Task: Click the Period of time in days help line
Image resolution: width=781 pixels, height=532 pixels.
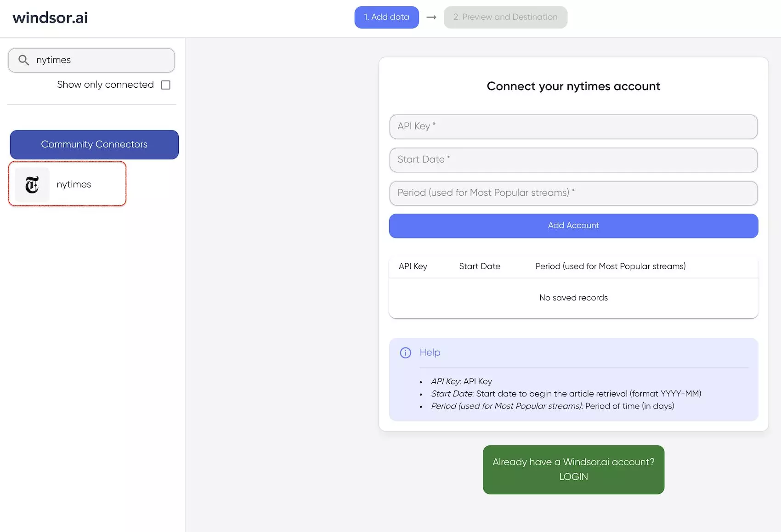Action: [x=553, y=406]
